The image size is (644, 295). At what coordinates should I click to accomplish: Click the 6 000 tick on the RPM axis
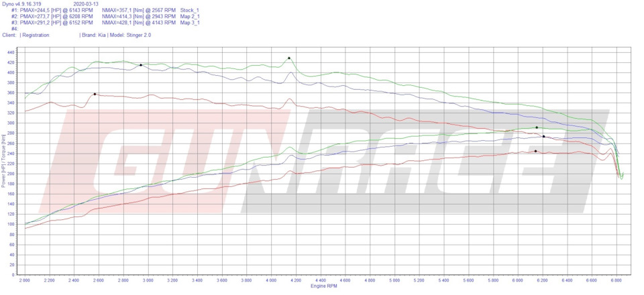click(x=517, y=280)
